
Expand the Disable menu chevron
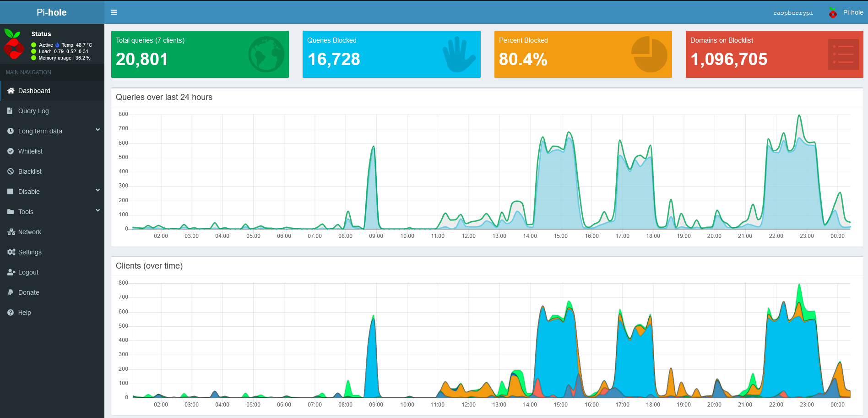tap(98, 191)
